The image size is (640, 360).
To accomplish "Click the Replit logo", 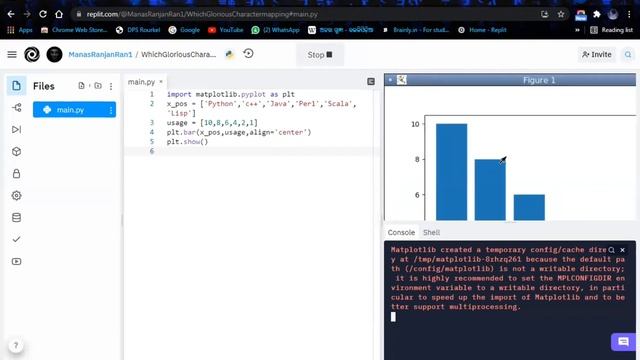I will [x=32, y=54].
